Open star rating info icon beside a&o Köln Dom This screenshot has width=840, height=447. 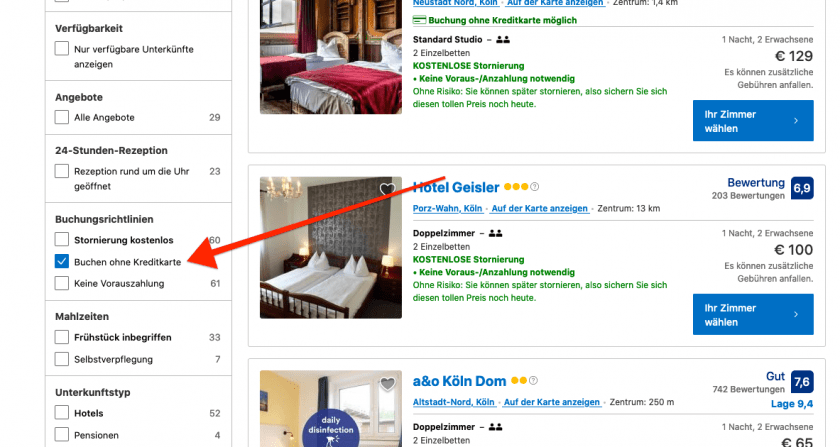pos(533,381)
